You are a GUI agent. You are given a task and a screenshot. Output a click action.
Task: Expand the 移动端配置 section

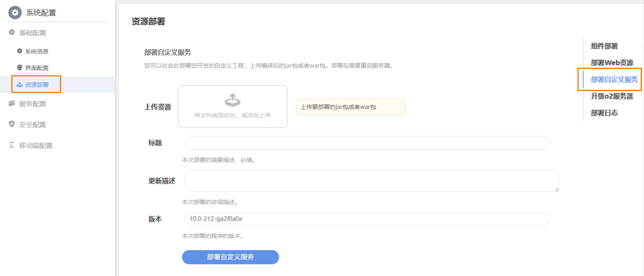tap(36, 145)
